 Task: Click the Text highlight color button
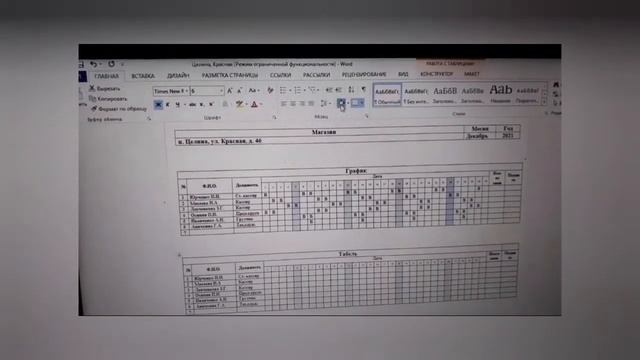pos(240,104)
